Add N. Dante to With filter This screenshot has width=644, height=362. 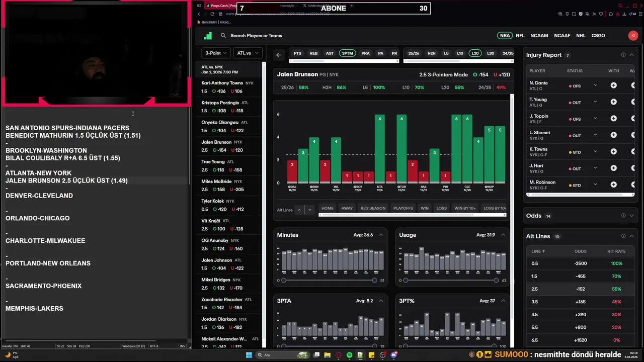pos(613,85)
